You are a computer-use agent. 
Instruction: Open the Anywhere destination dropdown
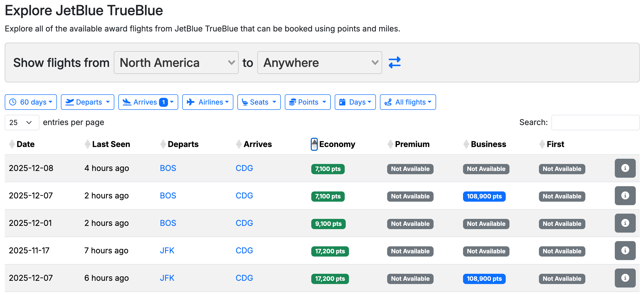point(319,62)
